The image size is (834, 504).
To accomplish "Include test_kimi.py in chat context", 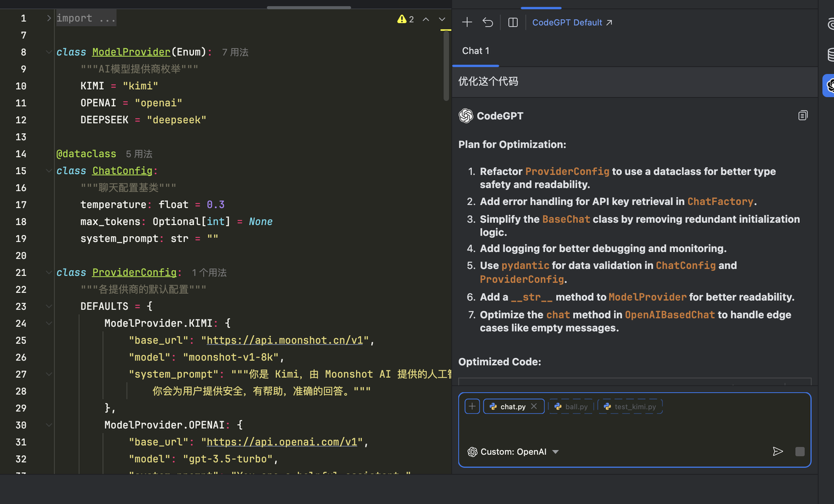I will pyautogui.click(x=630, y=407).
